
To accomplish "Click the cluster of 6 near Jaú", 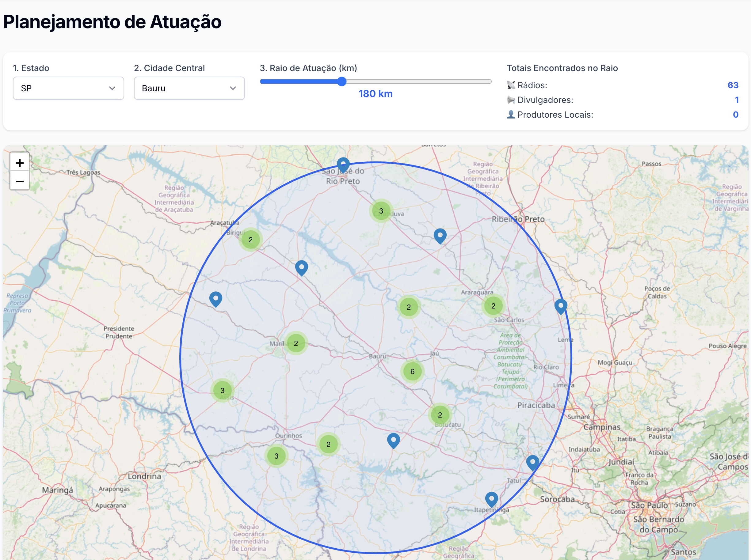I will [412, 372].
